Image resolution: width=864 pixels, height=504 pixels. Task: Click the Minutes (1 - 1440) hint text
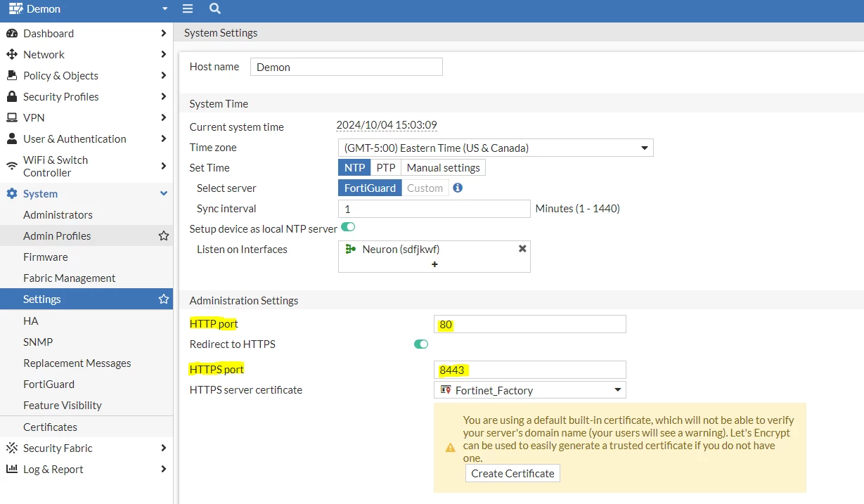pyautogui.click(x=578, y=209)
